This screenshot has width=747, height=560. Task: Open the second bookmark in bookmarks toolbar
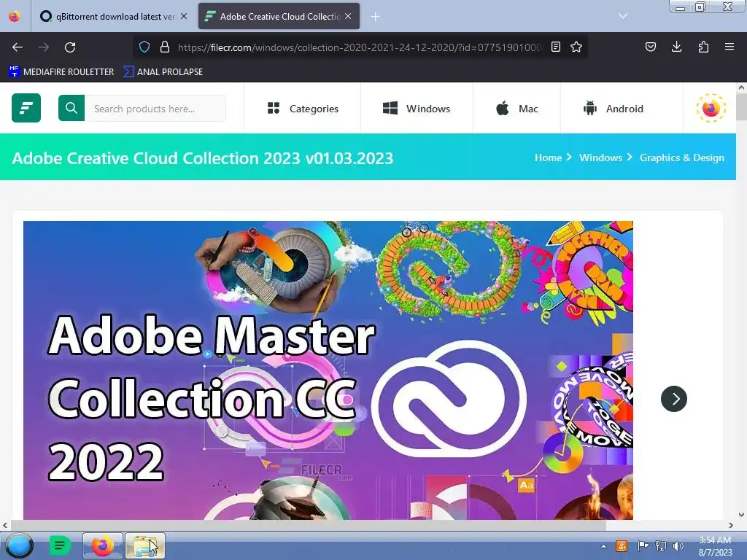coord(163,72)
